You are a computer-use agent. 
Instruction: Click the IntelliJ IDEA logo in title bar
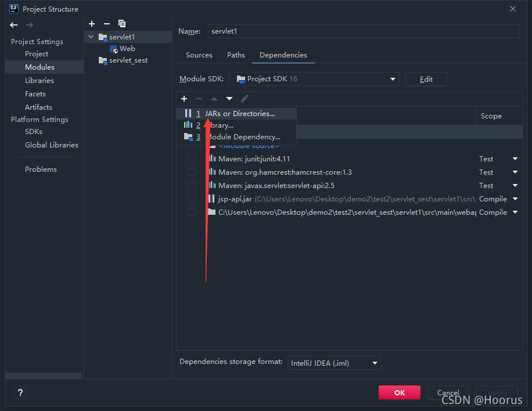(x=14, y=9)
